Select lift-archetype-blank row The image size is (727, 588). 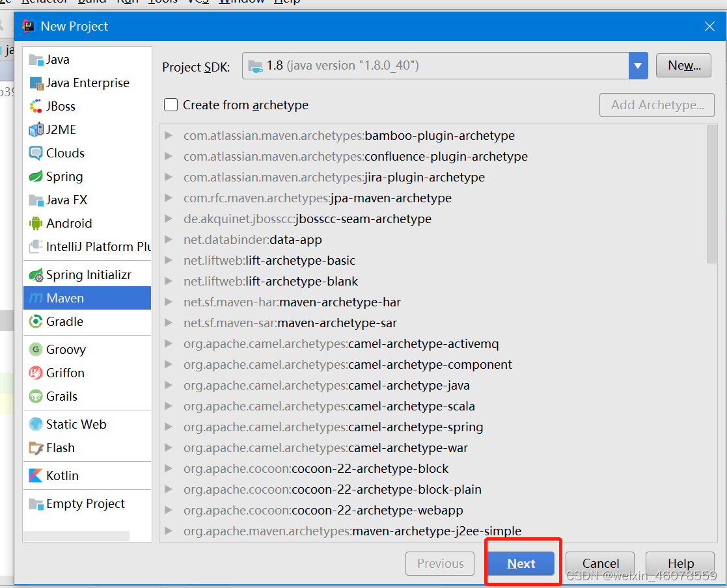pyautogui.click(x=433, y=281)
